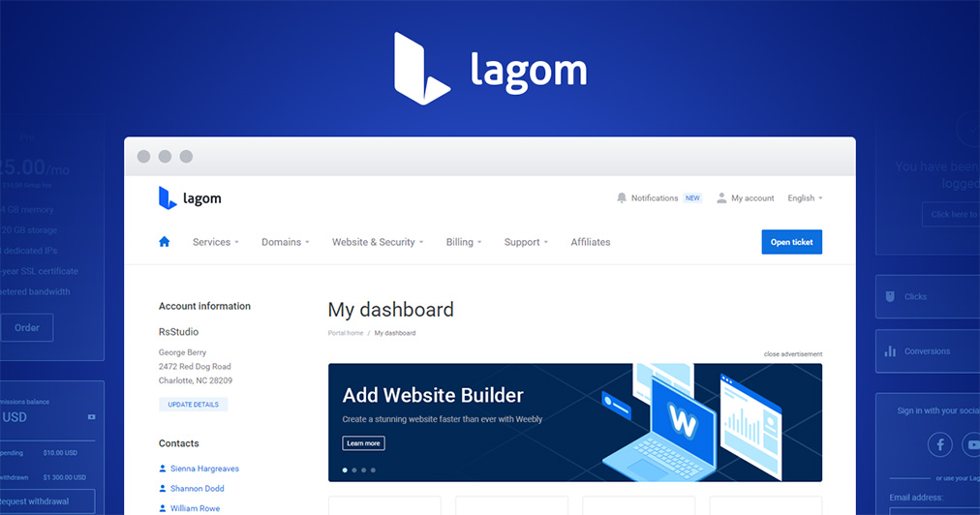
Task: Click the home icon in navigation
Action: 164,242
